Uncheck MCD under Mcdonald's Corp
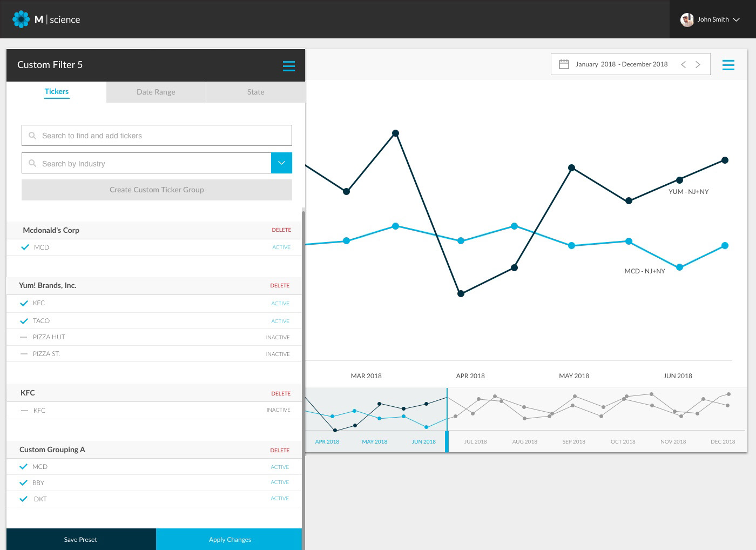 tap(24, 247)
